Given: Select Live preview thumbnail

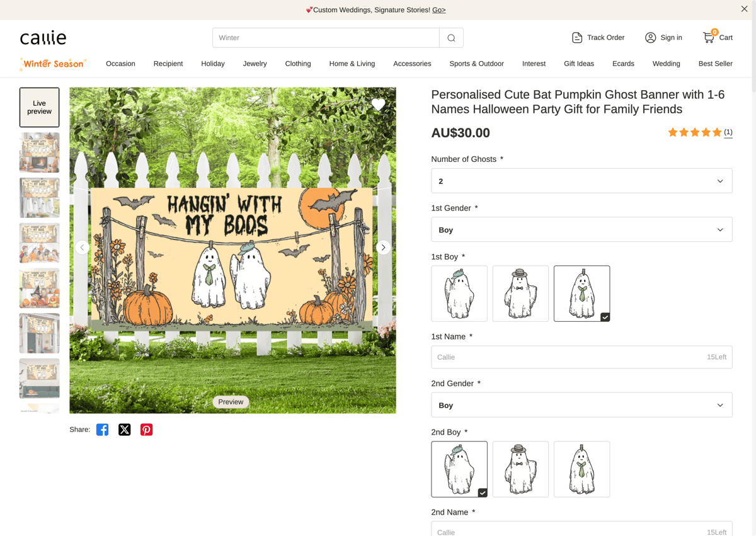Looking at the screenshot, I should (40, 107).
